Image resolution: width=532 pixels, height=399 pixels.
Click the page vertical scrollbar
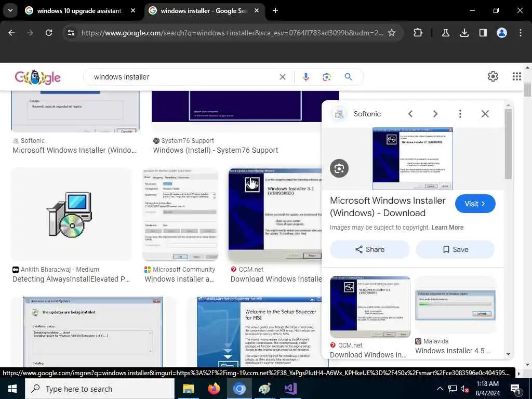tap(528, 90)
